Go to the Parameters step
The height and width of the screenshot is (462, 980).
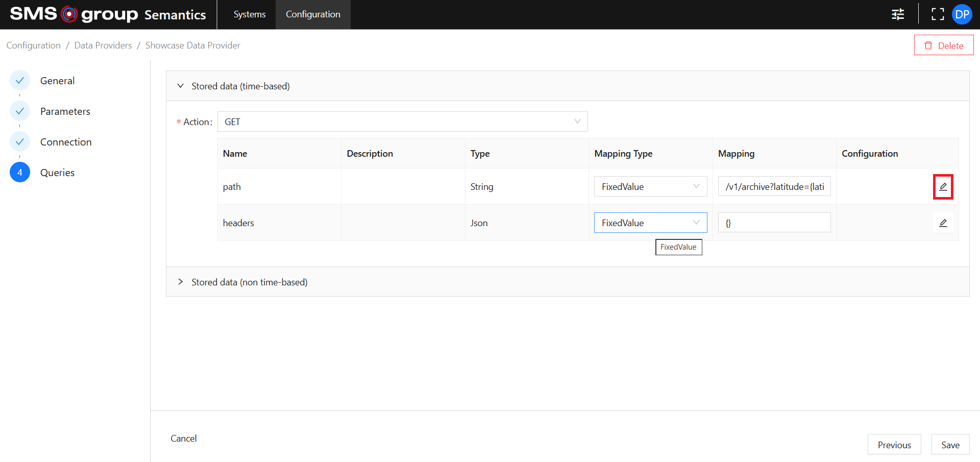65,111
